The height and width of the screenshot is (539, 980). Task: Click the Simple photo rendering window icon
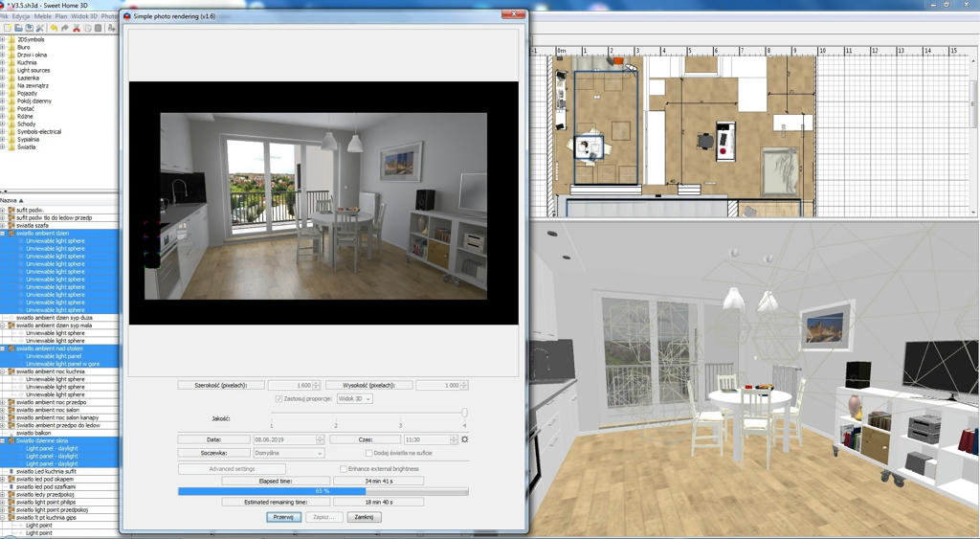pos(127,16)
